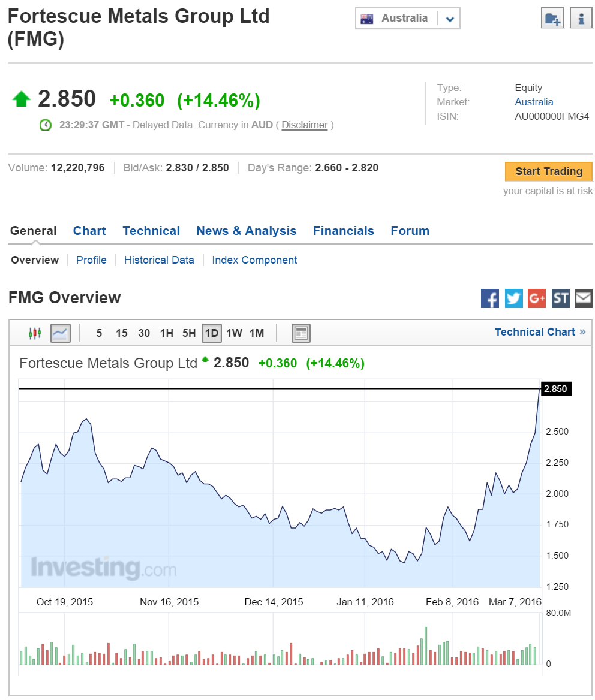Open the Australia country dropdown
The image size is (595, 700).
pyautogui.click(x=407, y=19)
